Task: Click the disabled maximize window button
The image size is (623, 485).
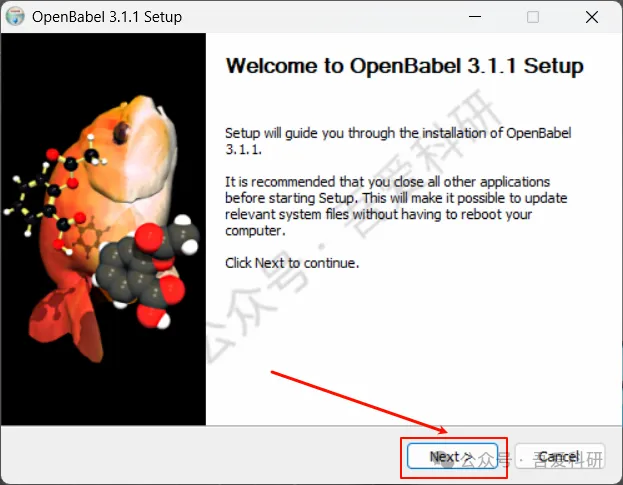Action: (533, 17)
